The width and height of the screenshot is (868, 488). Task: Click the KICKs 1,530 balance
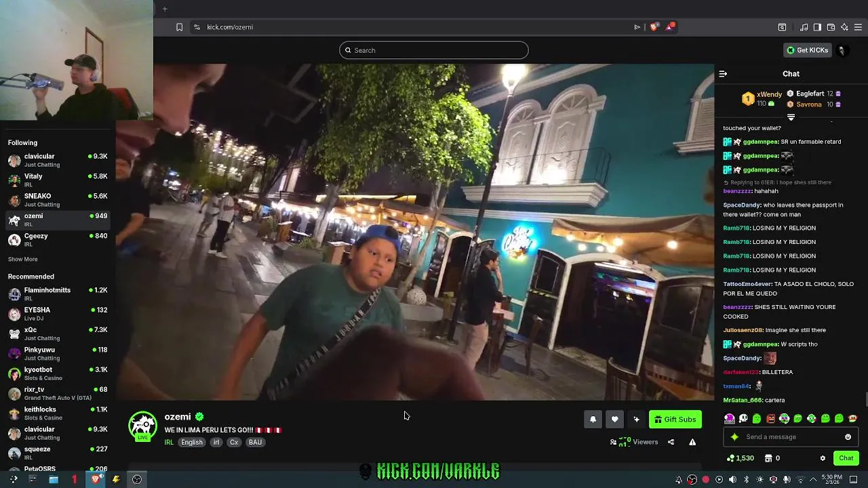point(740,458)
